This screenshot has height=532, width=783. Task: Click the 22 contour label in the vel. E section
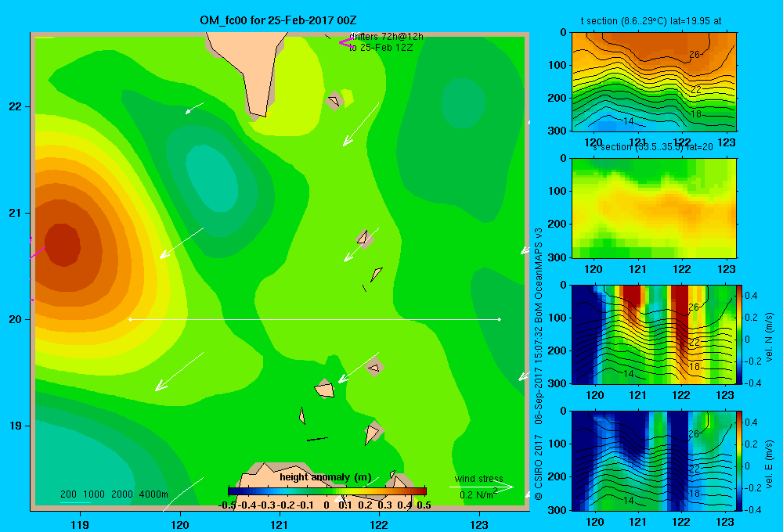[694, 468]
